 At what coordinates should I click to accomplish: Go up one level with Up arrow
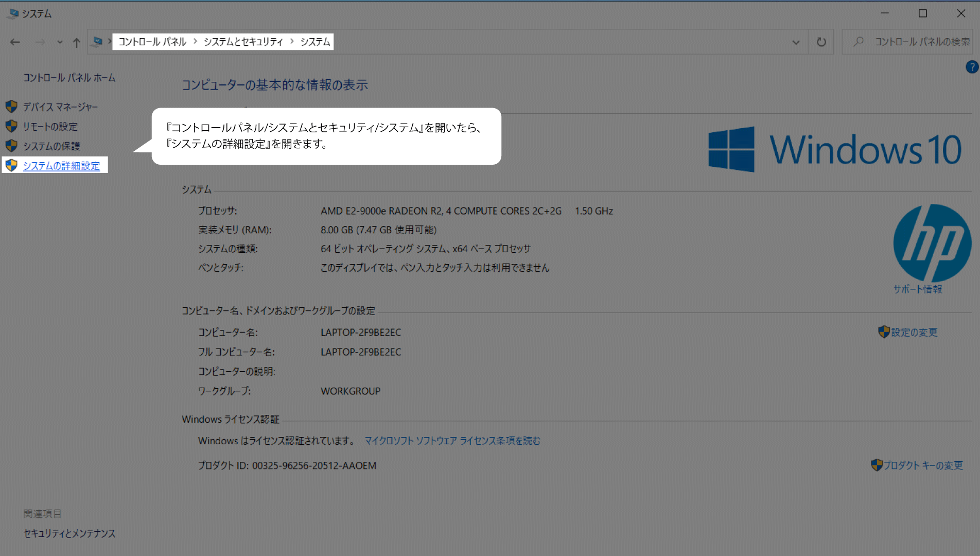click(x=76, y=42)
